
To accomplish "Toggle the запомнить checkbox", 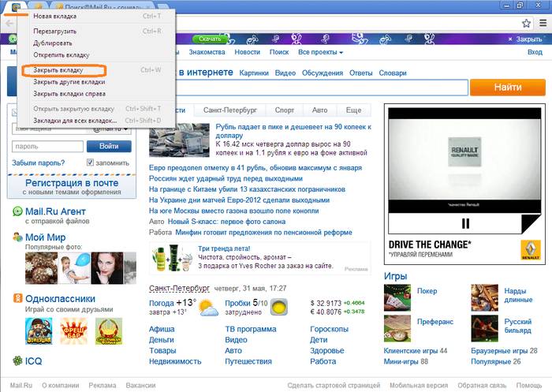I will [90, 162].
